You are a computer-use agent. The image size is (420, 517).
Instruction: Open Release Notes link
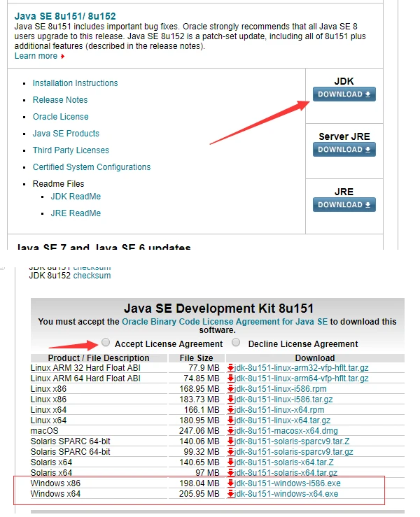(60, 100)
